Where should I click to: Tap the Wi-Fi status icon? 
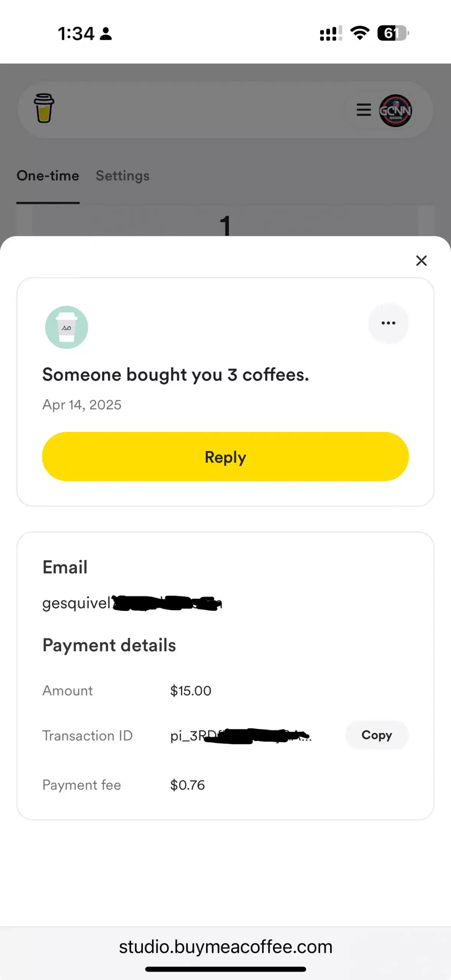click(360, 33)
